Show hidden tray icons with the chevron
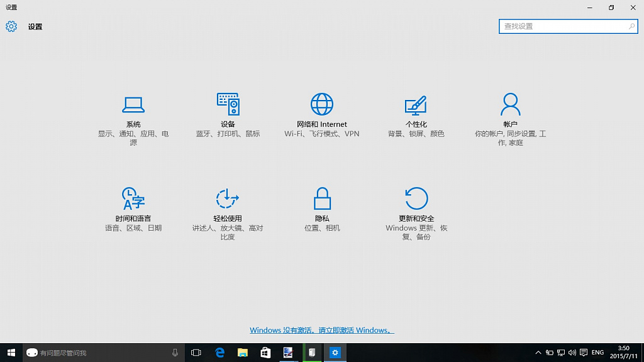This screenshot has height=362, width=644. tap(538, 353)
